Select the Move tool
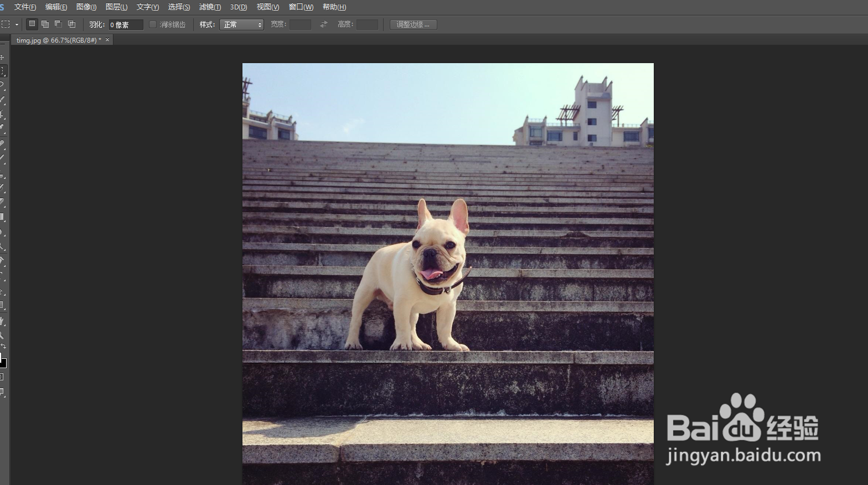 coord(2,57)
